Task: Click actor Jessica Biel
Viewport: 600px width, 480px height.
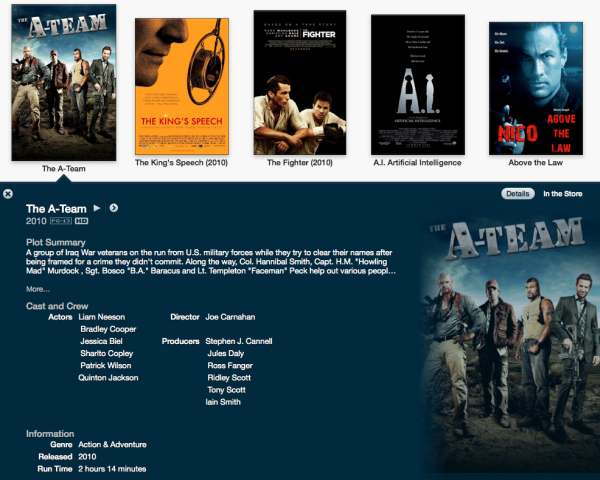Action: 101,341
